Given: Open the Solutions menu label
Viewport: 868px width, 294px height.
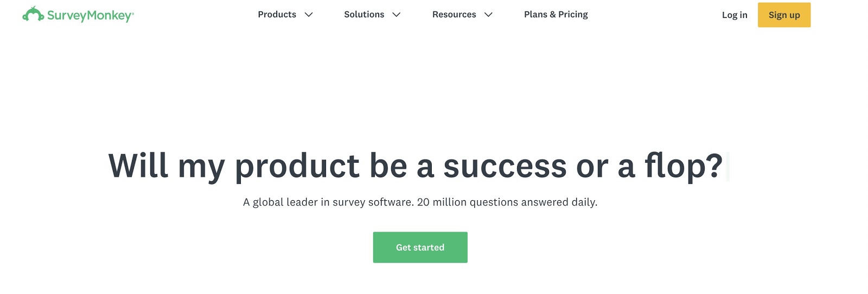Looking at the screenshot, I should (x=364, y=15).
